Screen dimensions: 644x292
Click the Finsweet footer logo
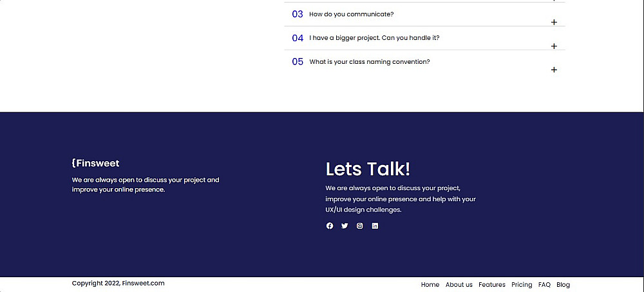pyautogui.click(x=95, y=163)
